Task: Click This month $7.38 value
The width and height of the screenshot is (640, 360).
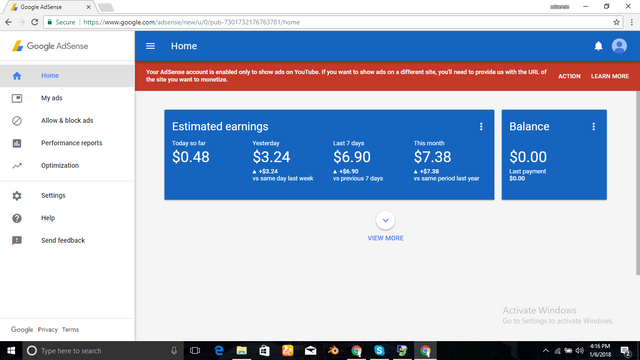Action: pyautogui.click(x=433, y=157)
